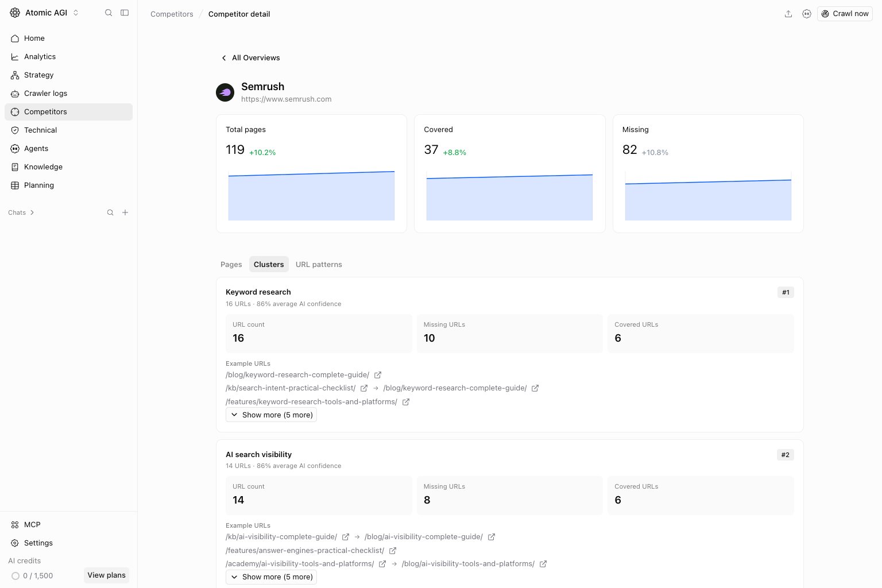This screenshot has height=588, width=882.
Task: Click the Crawl now button
Action: 845,14
